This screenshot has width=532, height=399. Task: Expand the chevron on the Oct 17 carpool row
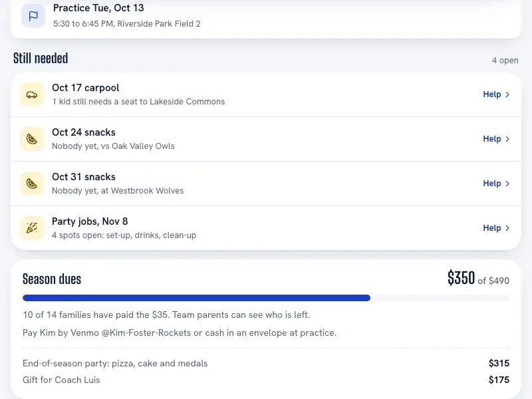coord(507,94)
